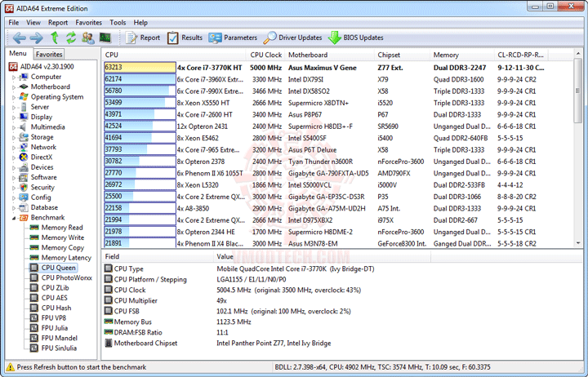This screenshot has width=588, height=377.
Task: Go back with the blue left arrow
Action: pyautogui.click(x=19, y=38)
